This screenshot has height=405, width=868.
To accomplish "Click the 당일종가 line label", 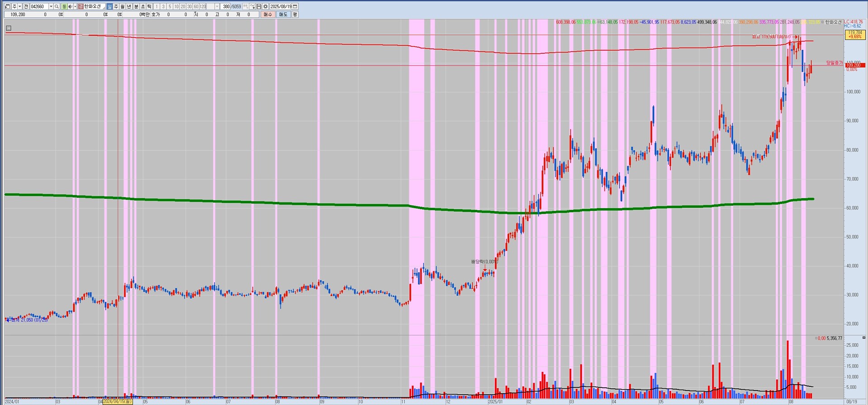I will tap(834, 63).
